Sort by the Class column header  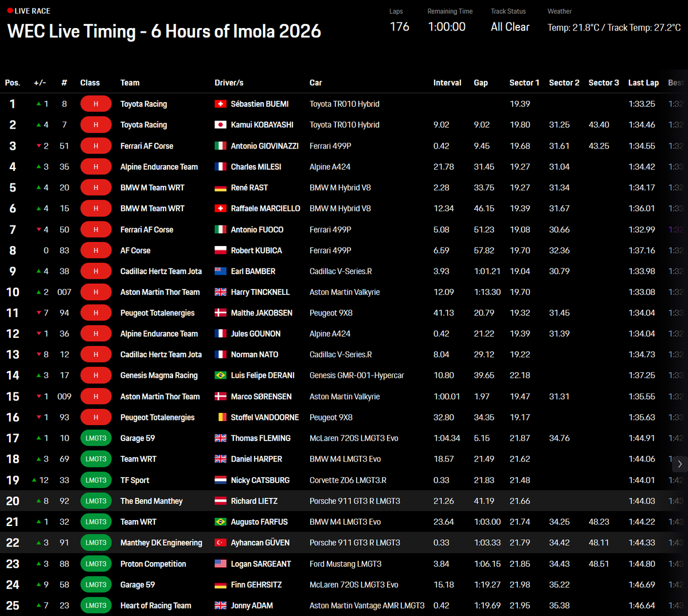(x=90, y=83)
